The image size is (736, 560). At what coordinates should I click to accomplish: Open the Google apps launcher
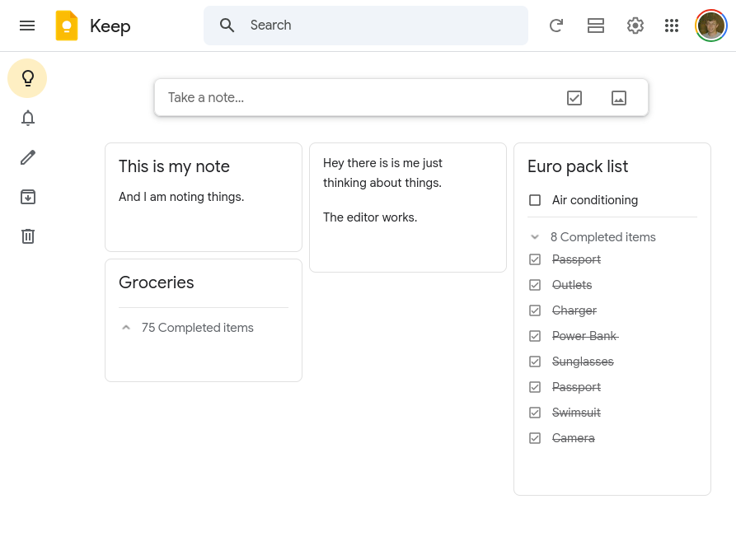pos(672,26)
